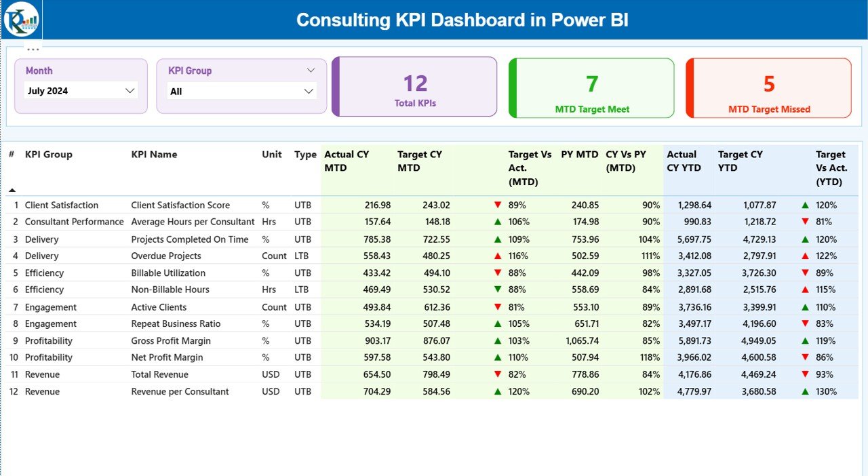Open the Month dropdown showing July 2024
Screen dimensions: 868x476
pyautogui.click(x=81, y=90)
